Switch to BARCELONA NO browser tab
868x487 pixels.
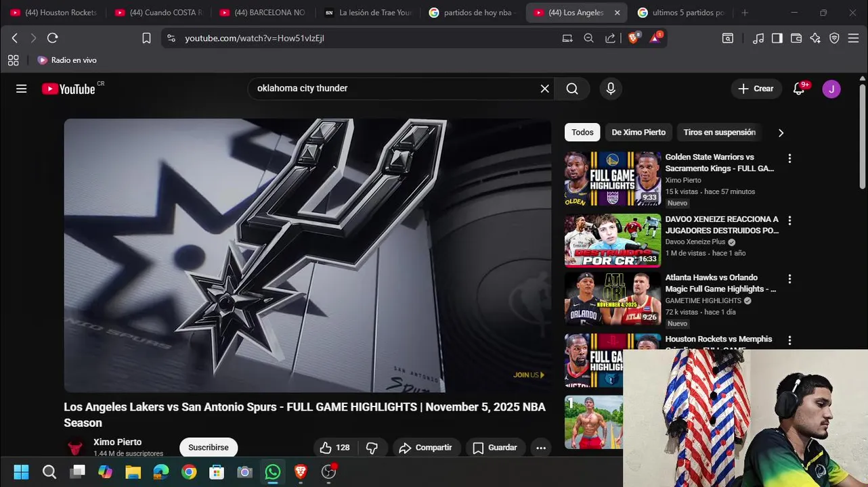263,12
